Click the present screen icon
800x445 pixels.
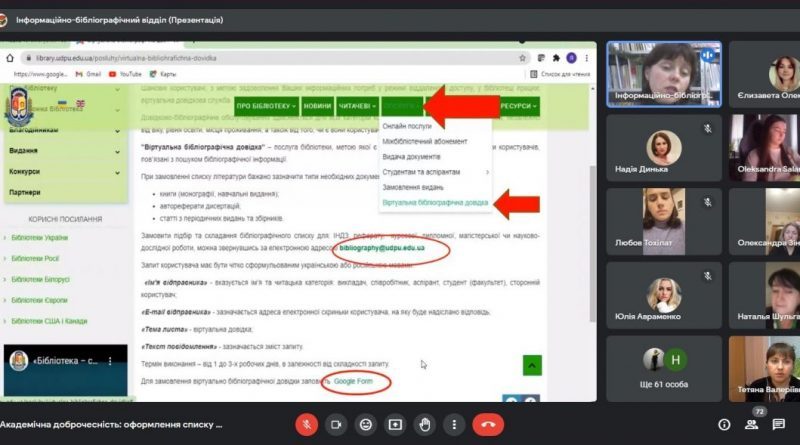pyautogui.click(x=395, y=425)
